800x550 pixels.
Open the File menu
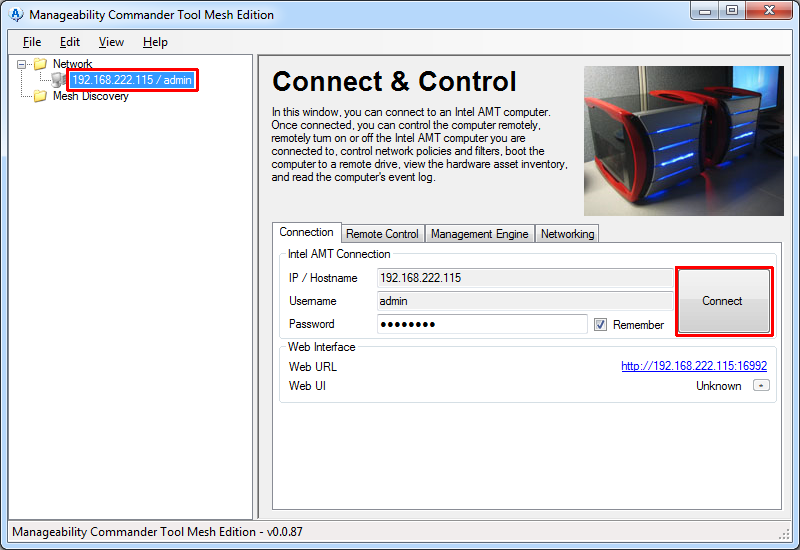click(32, 42)
